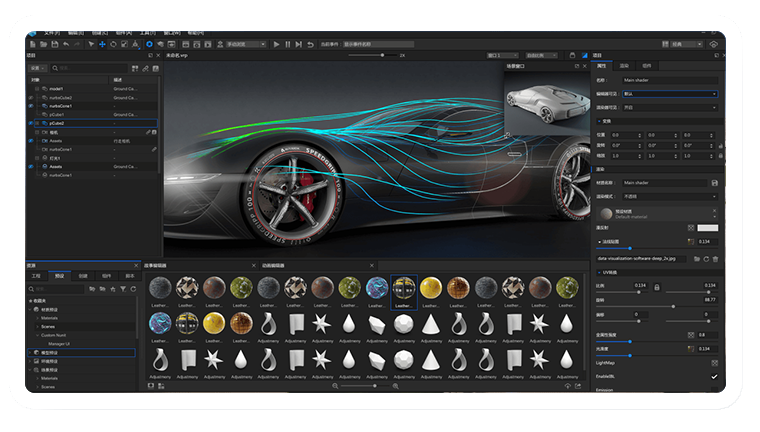Activate the blue move tool

coord(102,44)
